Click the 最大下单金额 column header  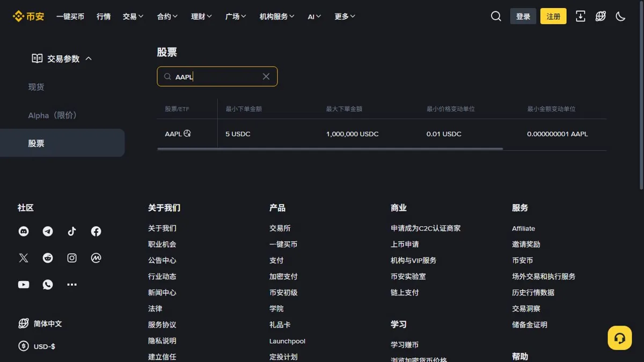pyautogui.click(x=344, y=109)
